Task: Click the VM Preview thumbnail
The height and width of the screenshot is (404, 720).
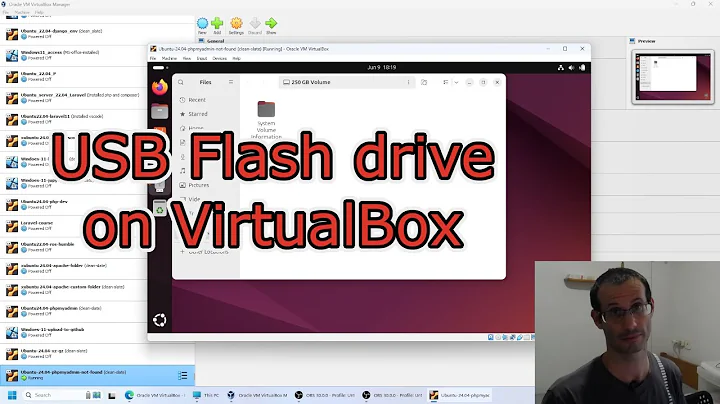Action: [x=673, y=77]
